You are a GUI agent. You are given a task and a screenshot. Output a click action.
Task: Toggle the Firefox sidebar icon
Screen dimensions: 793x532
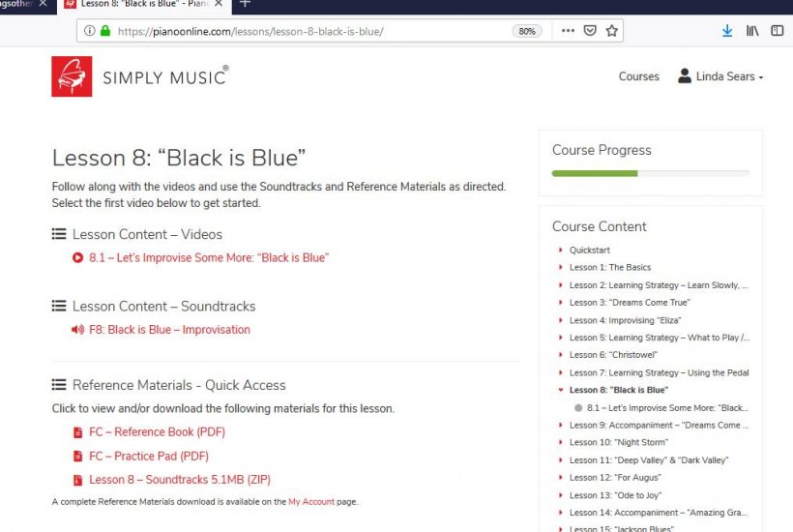pos(777,31)
